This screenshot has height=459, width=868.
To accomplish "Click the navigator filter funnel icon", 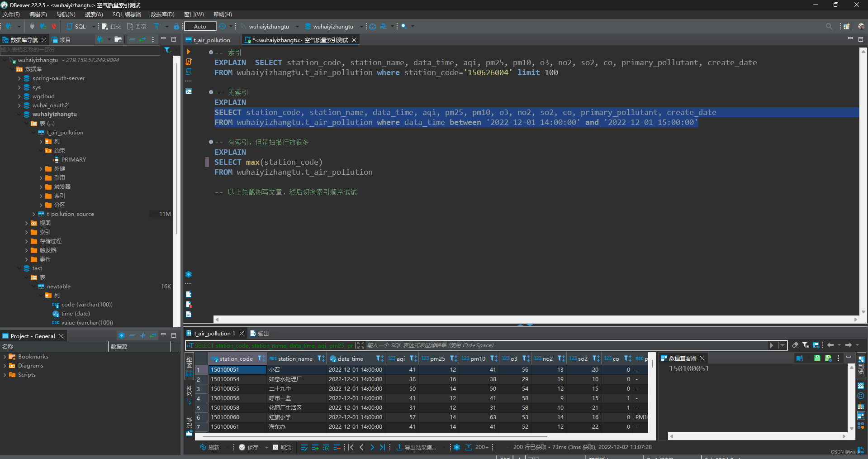I will tap(167, 50).
